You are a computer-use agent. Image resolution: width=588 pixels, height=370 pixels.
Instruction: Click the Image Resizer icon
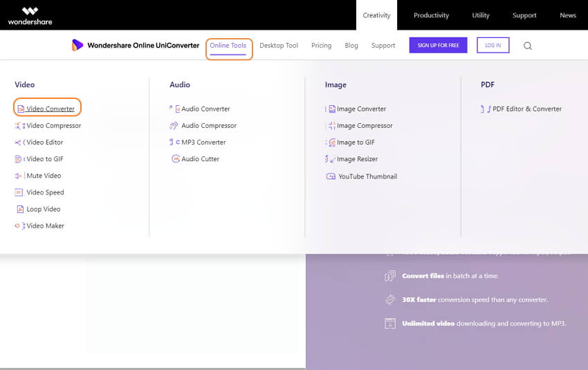(330, 159)
